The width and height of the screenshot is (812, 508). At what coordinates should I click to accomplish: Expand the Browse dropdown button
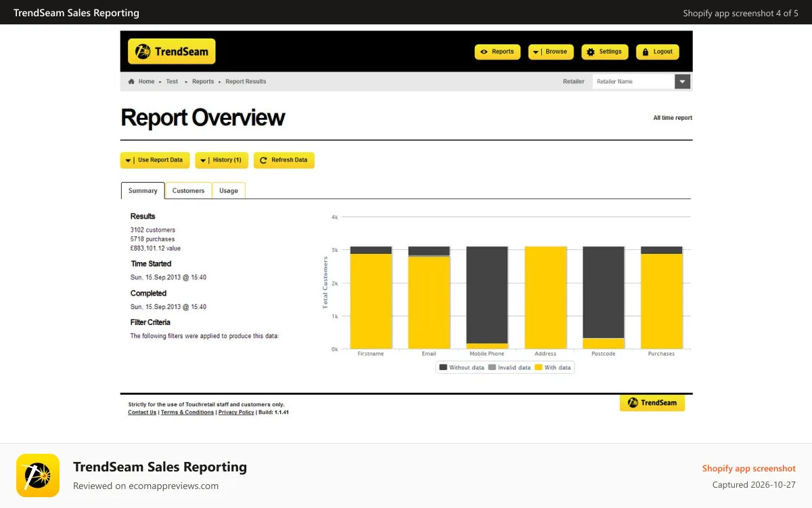click(x=551, y=51)
